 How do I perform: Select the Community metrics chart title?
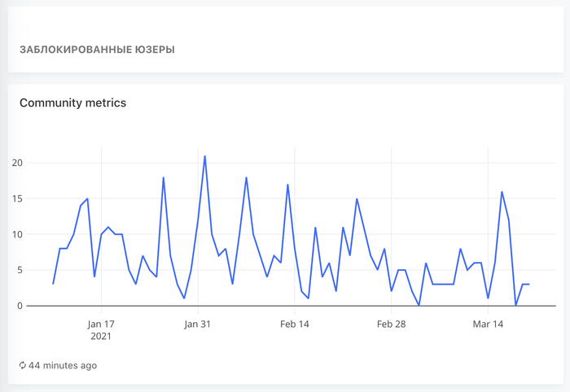[72, 103]
